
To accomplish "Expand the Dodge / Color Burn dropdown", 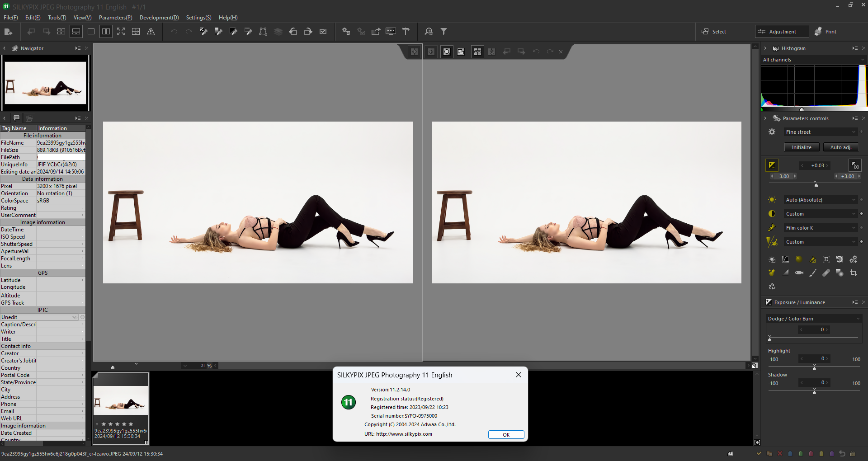I will 813,319.
